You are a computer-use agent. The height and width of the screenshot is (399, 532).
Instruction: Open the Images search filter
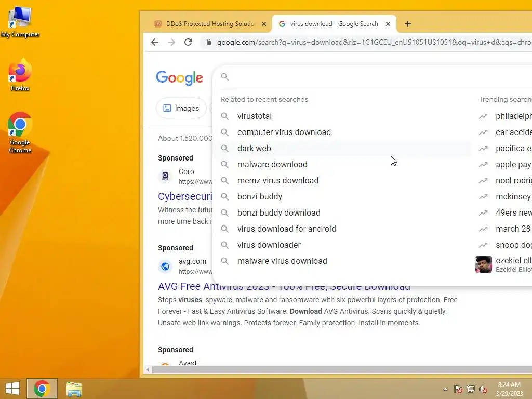(181, 108)
